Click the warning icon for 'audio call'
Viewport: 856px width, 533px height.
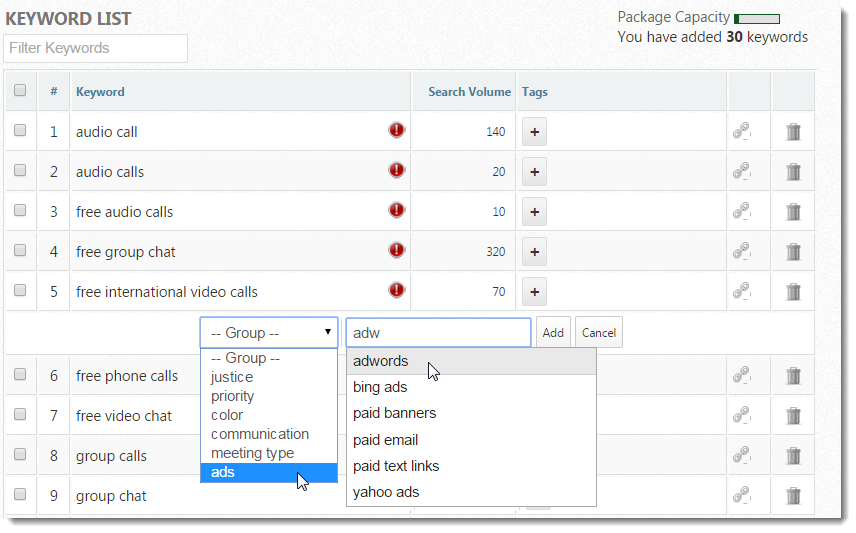[397, 130]
